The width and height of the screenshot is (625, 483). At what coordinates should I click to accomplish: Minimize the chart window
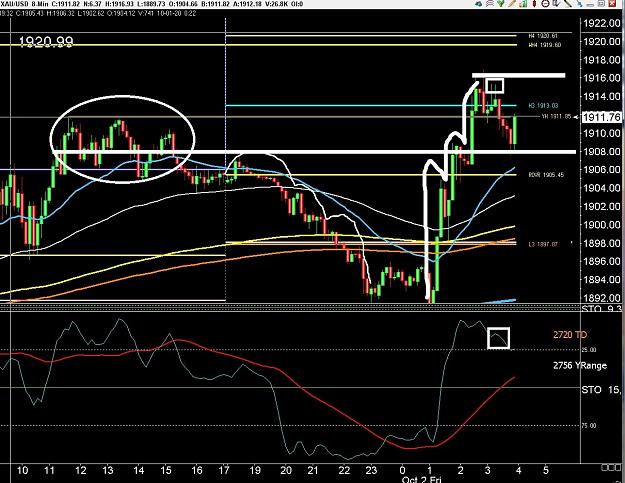pyautogui.click(x=591, y=4)
